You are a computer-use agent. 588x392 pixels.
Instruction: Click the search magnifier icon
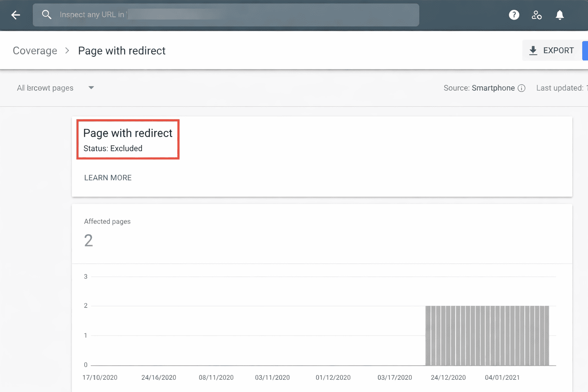click(x=47, y=15)
